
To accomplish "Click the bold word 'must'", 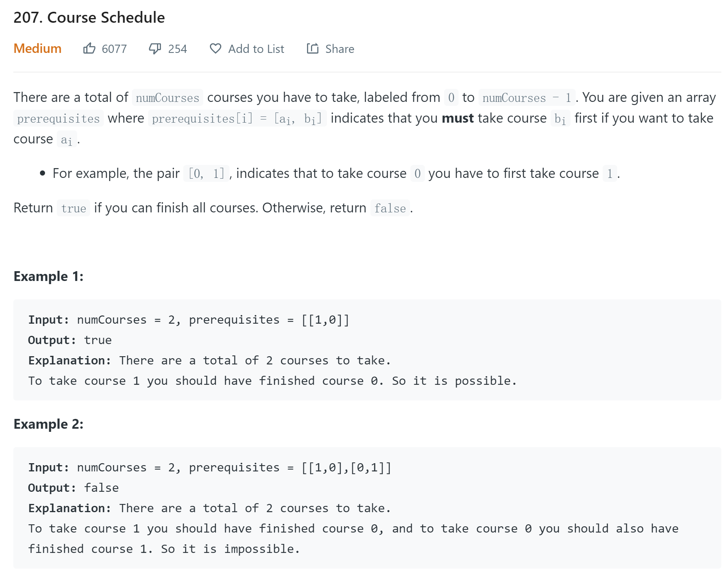I will point(458,118).
